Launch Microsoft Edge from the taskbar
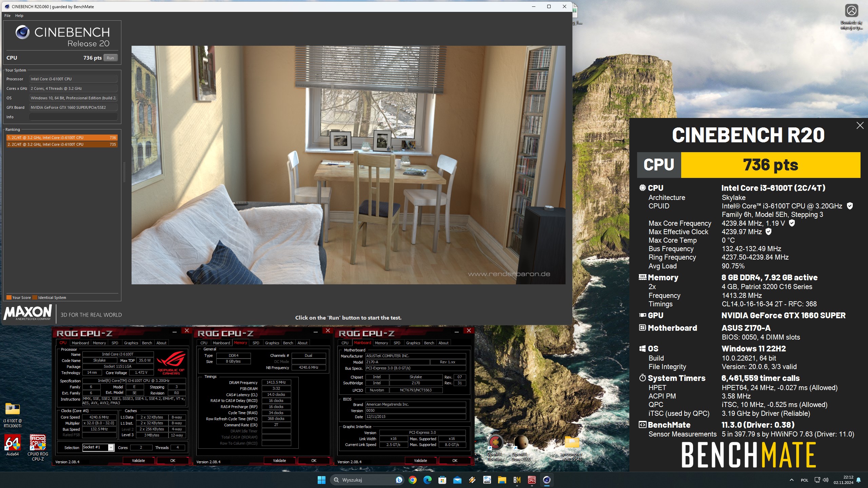Viewport: 868px width, 488px height. pos(427,480)
